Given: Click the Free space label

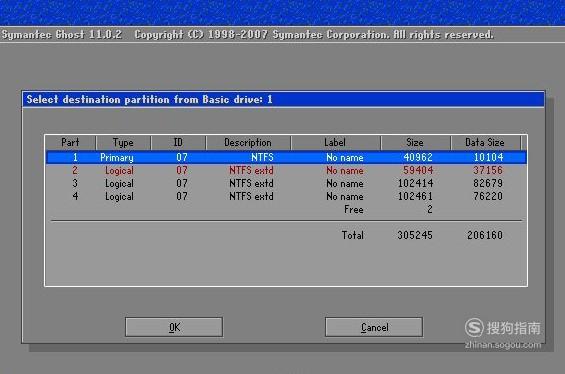Looking at the screenshot, I should point(353,210).
